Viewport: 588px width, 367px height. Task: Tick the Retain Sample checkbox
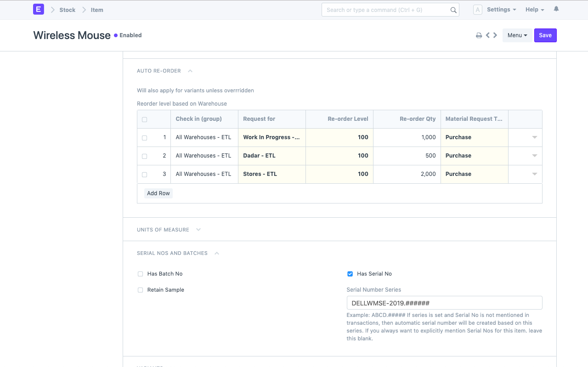point(141,290)
